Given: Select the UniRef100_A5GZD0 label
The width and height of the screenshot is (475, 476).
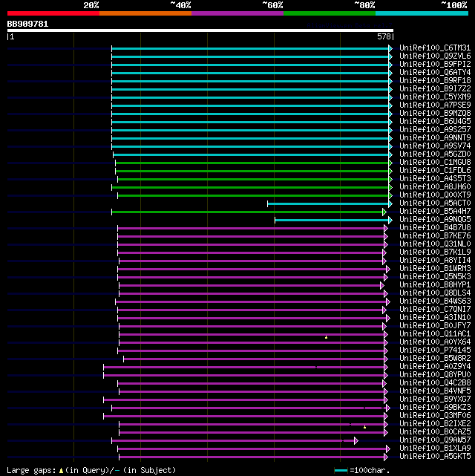Looking at the screenshot, I should pos(435,154).
